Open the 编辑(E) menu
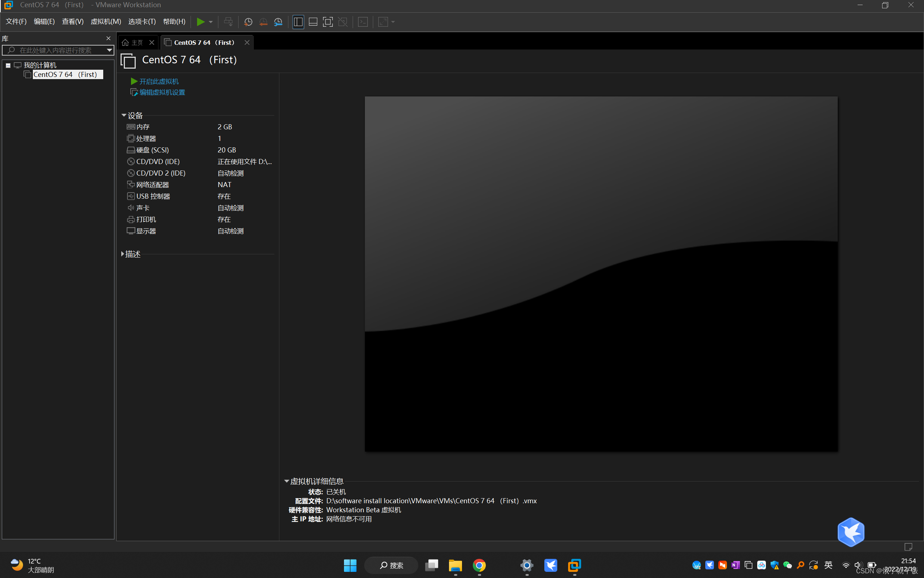 pos(44,21)
